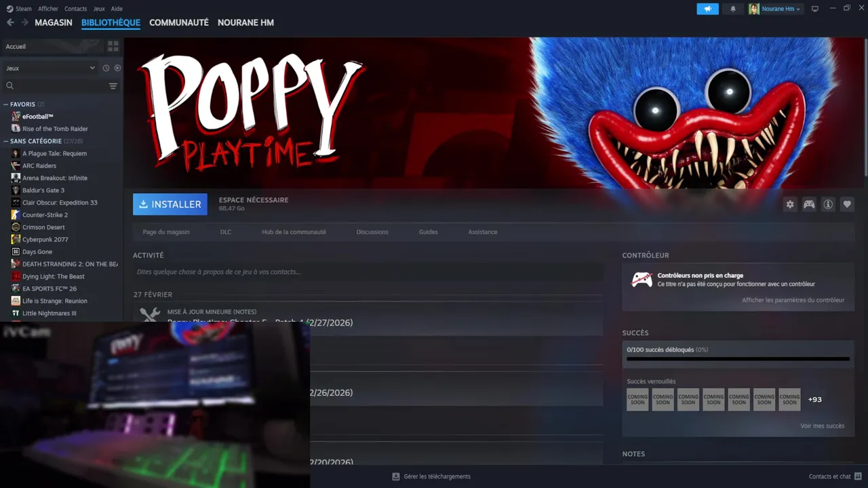Viewport: 868px width, 488px height.
Task: Switch to the collections grid view icon
Action: (x=113, y=46)
